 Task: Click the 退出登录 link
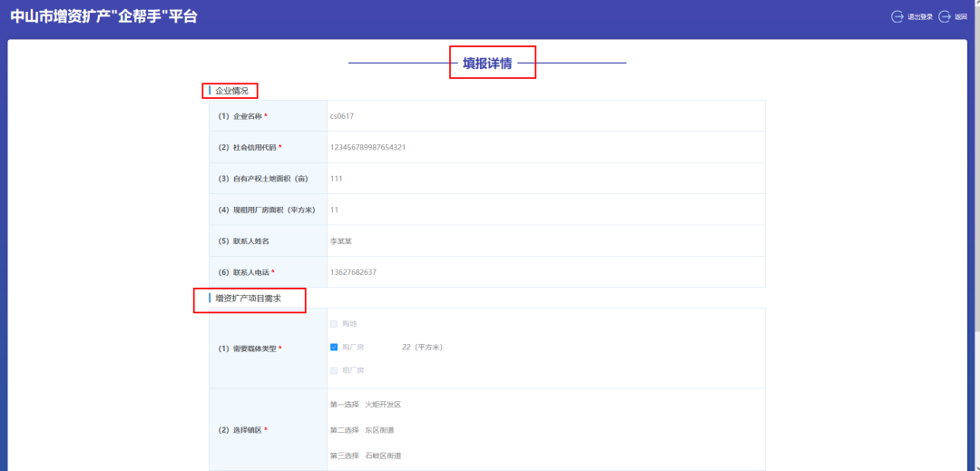[920, 17]
